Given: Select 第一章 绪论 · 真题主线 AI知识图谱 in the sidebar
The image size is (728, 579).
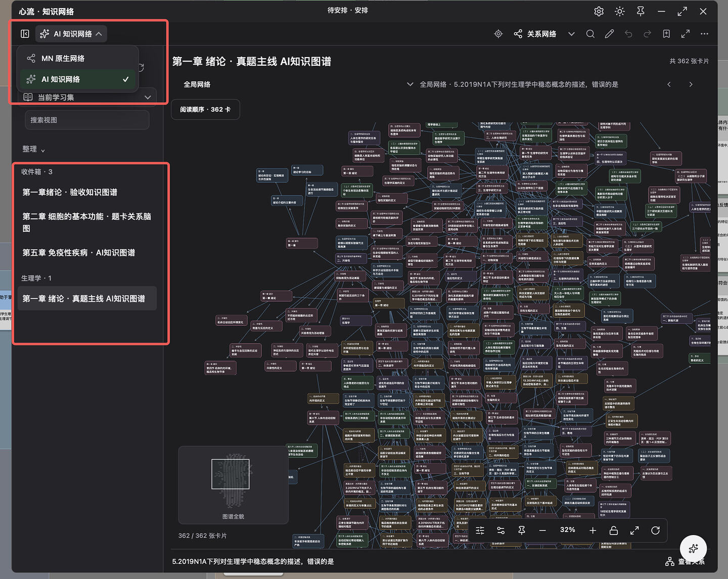Looking at the screenshot, I should (87, 299).
